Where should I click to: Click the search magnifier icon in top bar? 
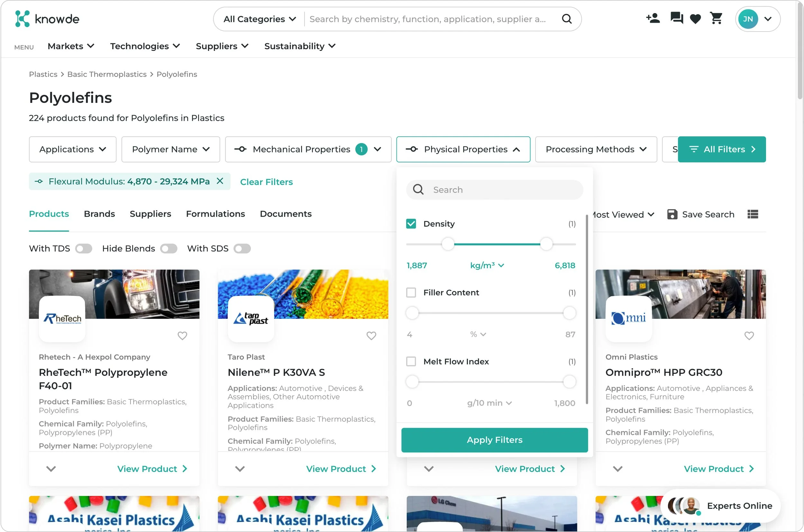[567, 19]
